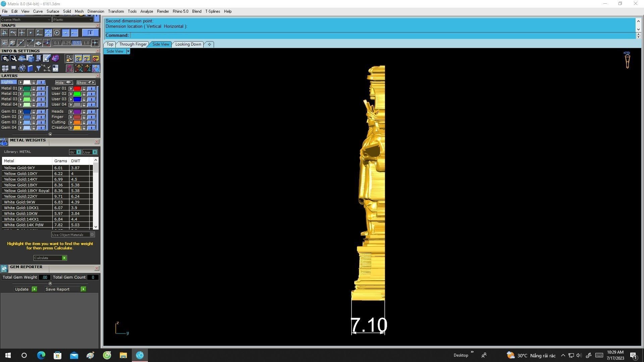Open the gear settings icon in Info & Settings

pyautogui.click(x=5, y=59)
